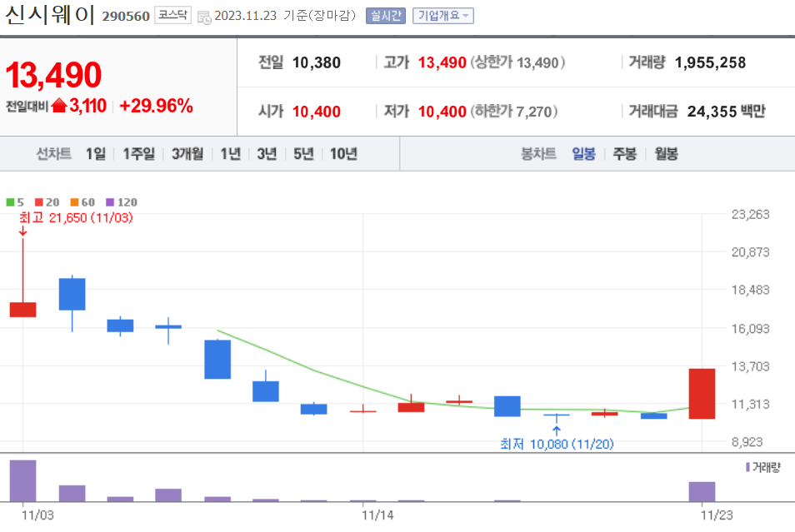
Task: Click the 전일 value 10,380
Action: click(x=317, y=62)
